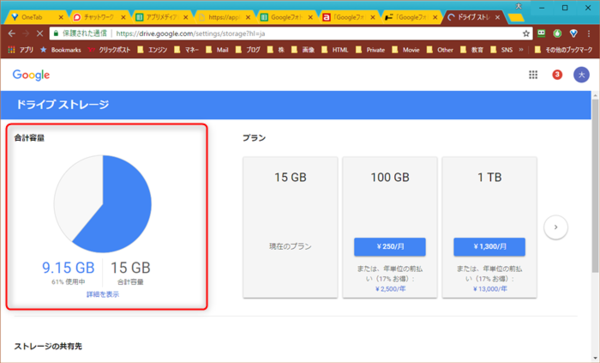Click the Chrome user profile icon in title bar
Screen dimensions: 600x363
pyautogui.click(x=519, y=7)
